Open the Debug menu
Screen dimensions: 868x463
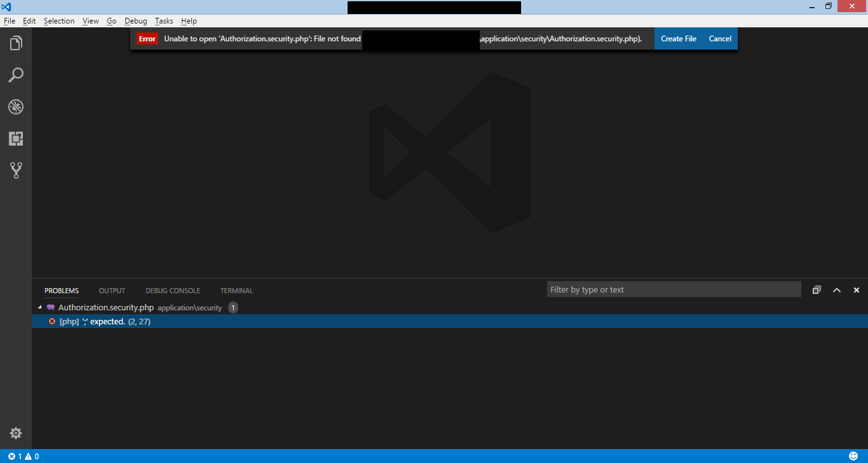(136, 21)
